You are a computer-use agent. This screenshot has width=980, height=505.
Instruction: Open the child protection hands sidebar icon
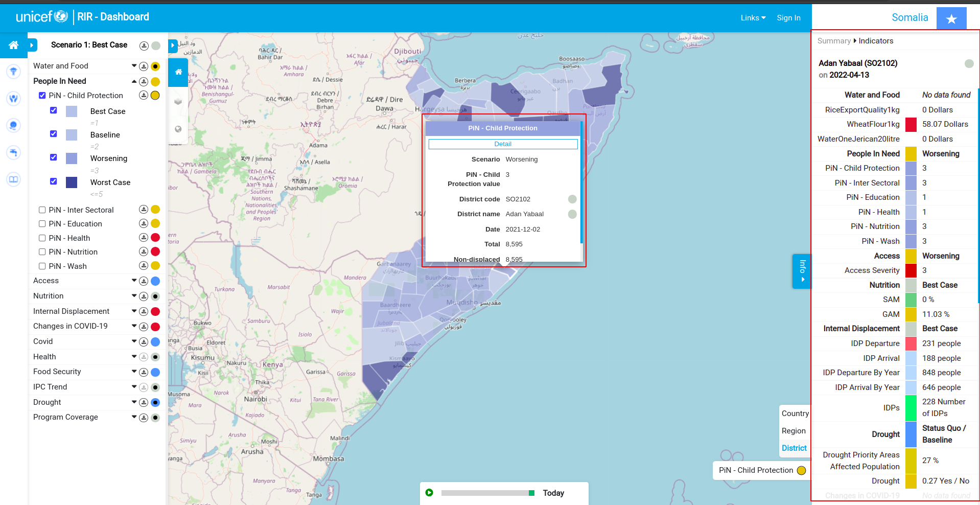coord(14,98)
